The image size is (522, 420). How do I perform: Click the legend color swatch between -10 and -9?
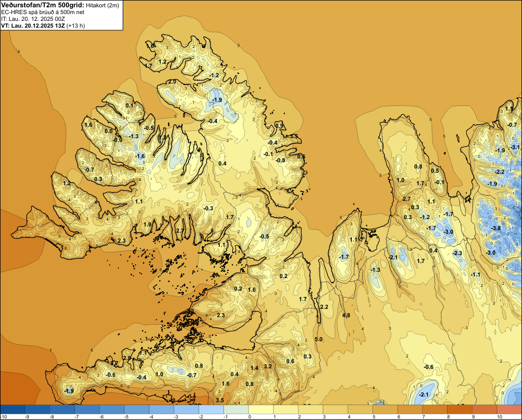[13, 410]
